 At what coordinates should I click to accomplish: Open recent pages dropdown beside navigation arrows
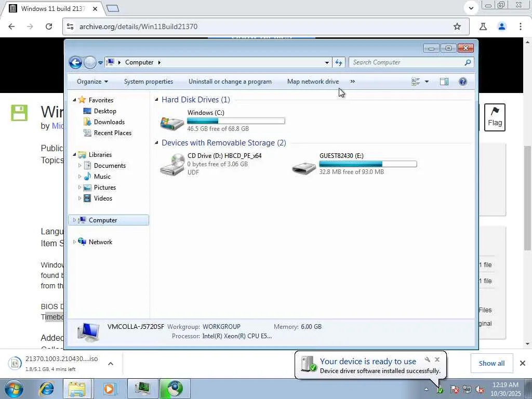[100, 63]
